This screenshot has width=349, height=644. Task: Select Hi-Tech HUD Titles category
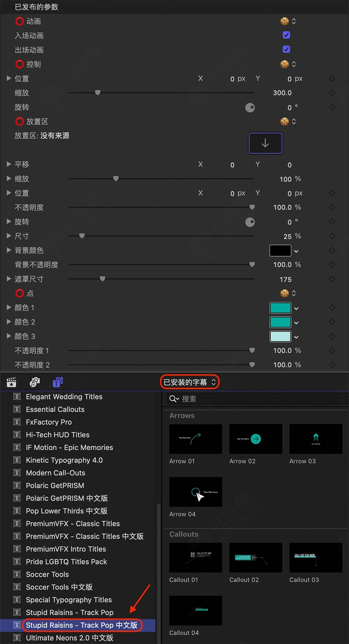[58, 435]
